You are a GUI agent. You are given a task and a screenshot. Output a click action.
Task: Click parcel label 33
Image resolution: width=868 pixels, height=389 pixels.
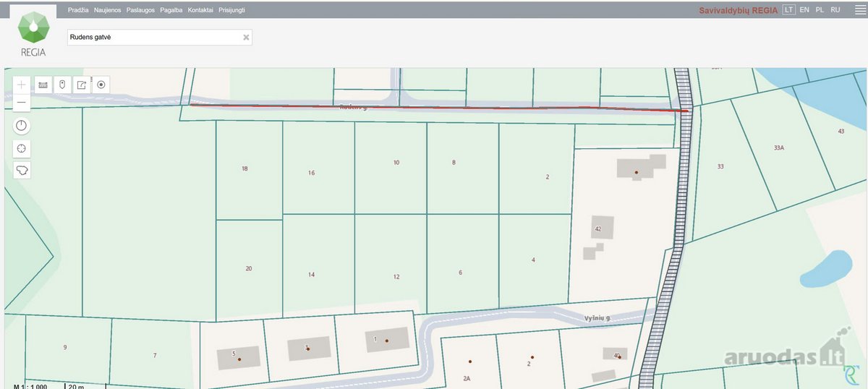[720, 166]
